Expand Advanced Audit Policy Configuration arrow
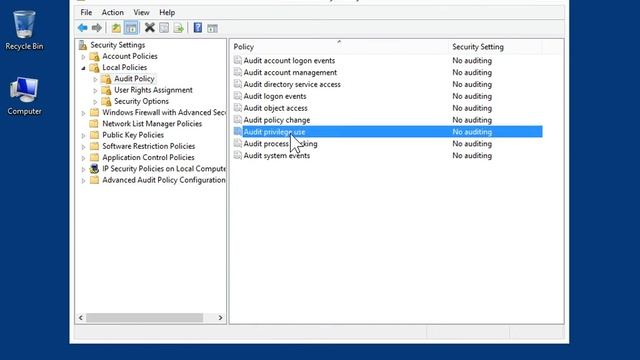Screen dimensions: 640x360 point(83,180)
